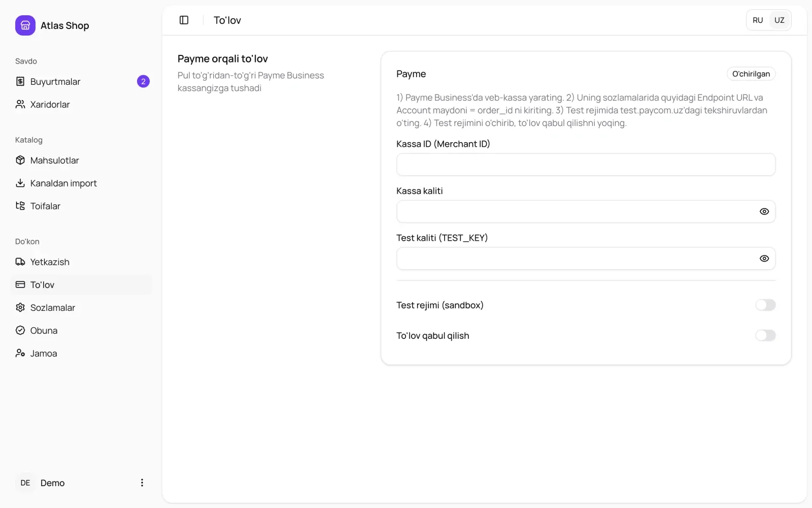This screenshot has height=508, width=812.
Task: Focus the Kassa ID (Merchant ID) field
Action: click(586, 165)
